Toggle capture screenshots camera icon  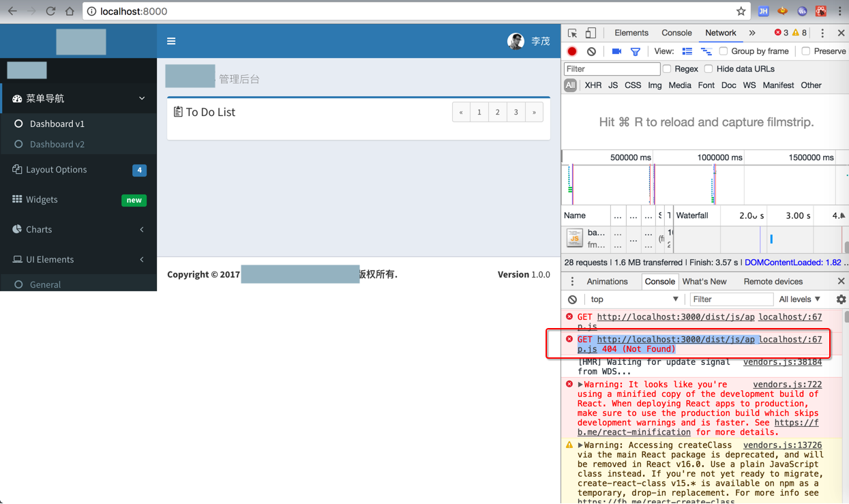616,51
